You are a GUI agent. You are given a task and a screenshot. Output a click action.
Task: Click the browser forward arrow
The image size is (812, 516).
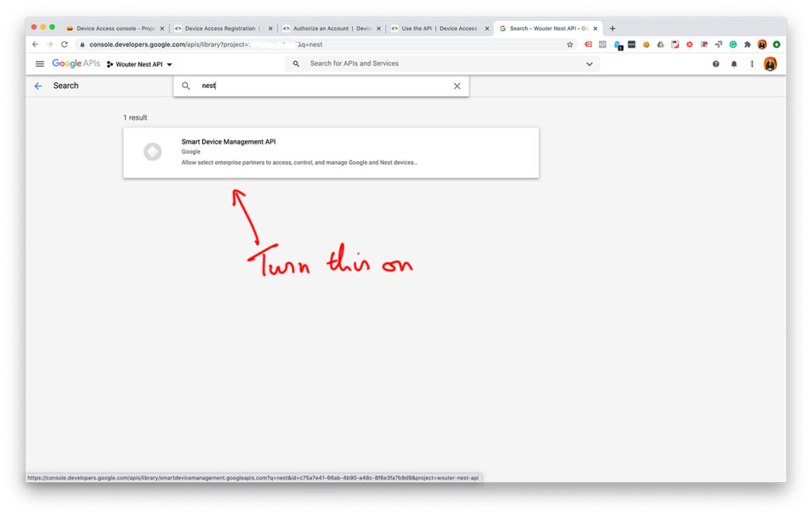(50, 44)
